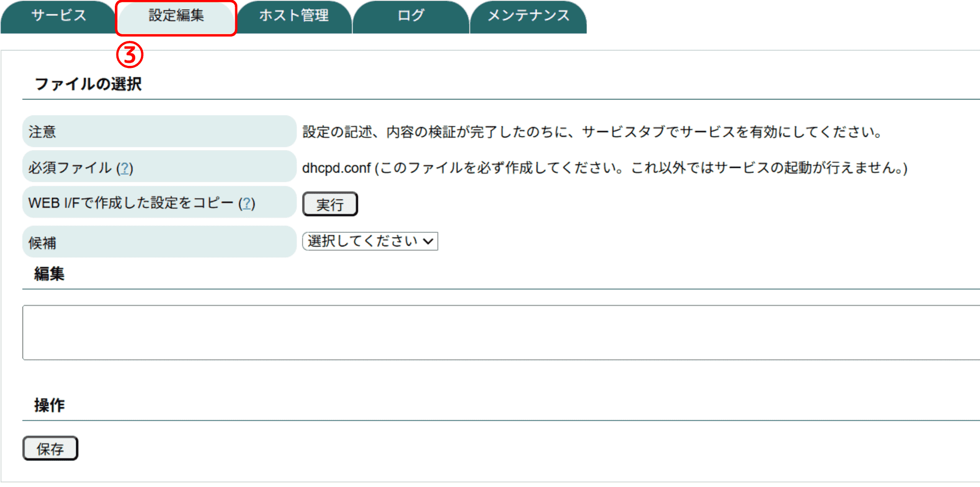Click the 設定の記述 notice text
Image resolution: width=980 pixels, height=487 pixels.
click(592, 132)
